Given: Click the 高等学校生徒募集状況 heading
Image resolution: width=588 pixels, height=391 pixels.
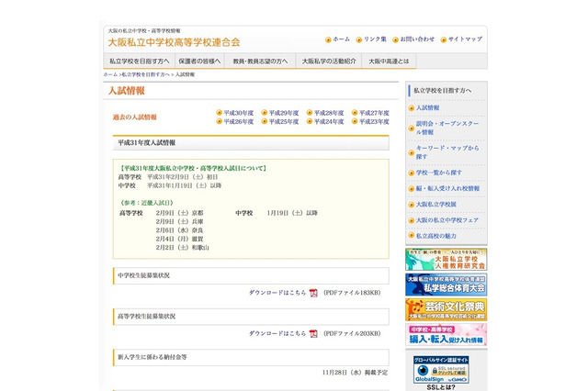Looking at the screenshot, I should [251, 317].
